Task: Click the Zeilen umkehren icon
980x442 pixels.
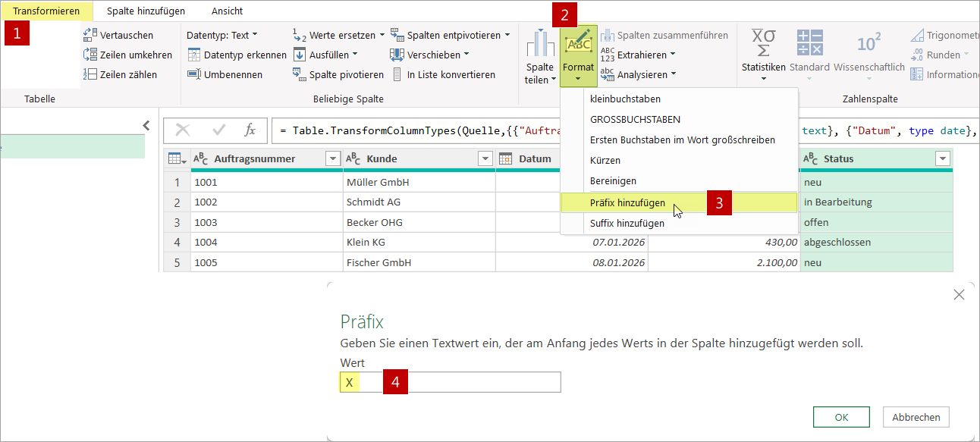Action: coord(92,54)
